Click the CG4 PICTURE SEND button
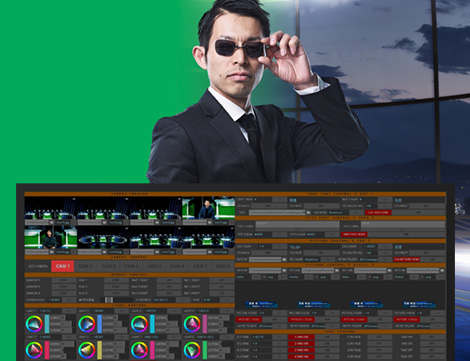This screenshot has height=361, width=470. [406, 259]
